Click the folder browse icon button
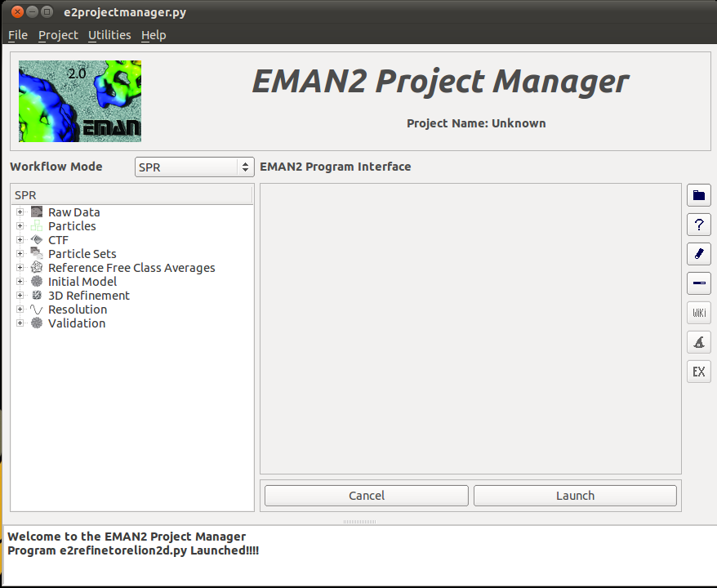 698,195
